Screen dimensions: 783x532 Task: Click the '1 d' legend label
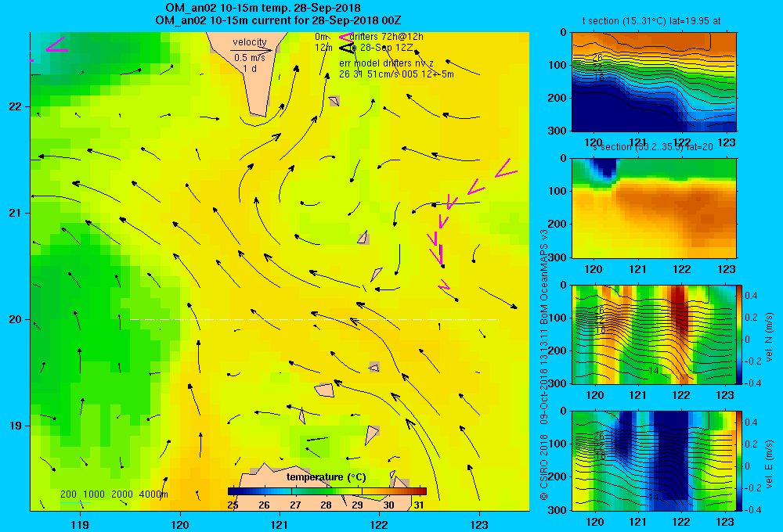tap(250, 68)
